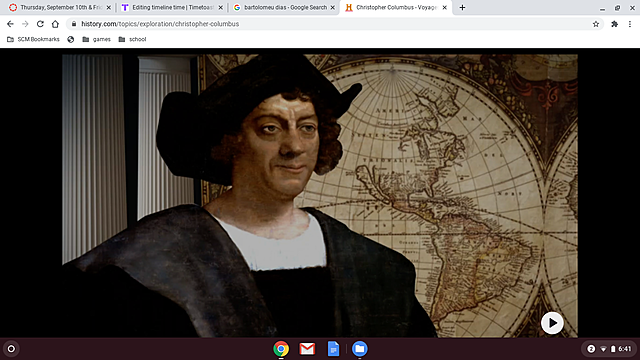Open the SCM Bookmarks folder
This screenshot has height=360, width=640.
click(33, 39)
